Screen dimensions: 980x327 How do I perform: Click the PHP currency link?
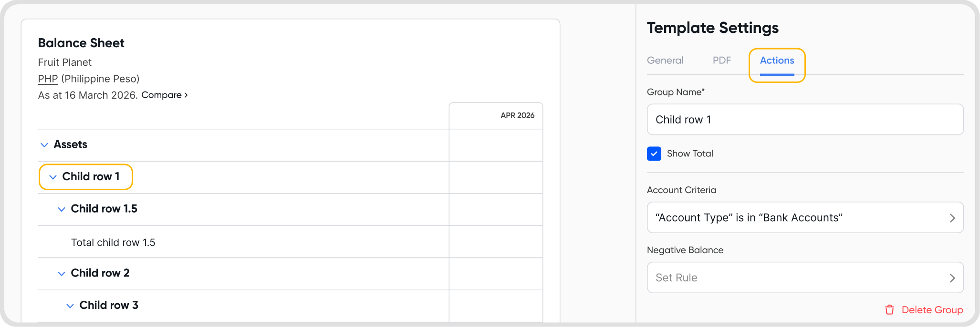click(x=48, y=79)
